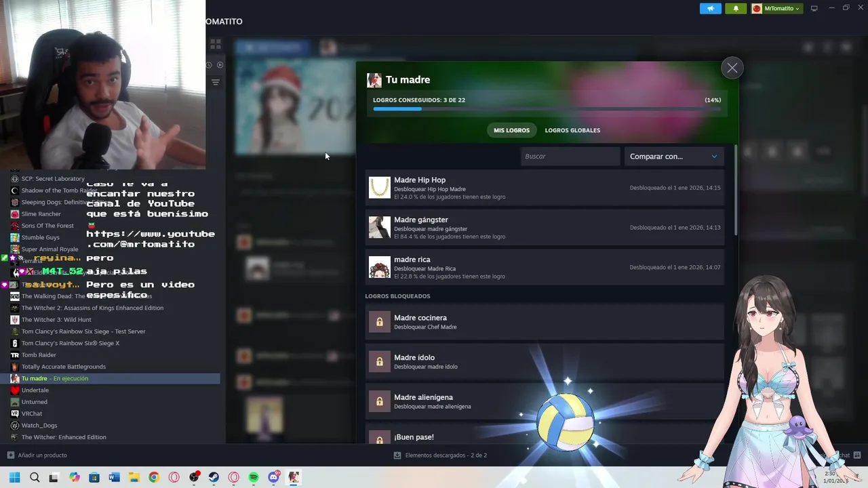Click Madre gángster achievement icon
868x488 pixels.
(380, 227)
